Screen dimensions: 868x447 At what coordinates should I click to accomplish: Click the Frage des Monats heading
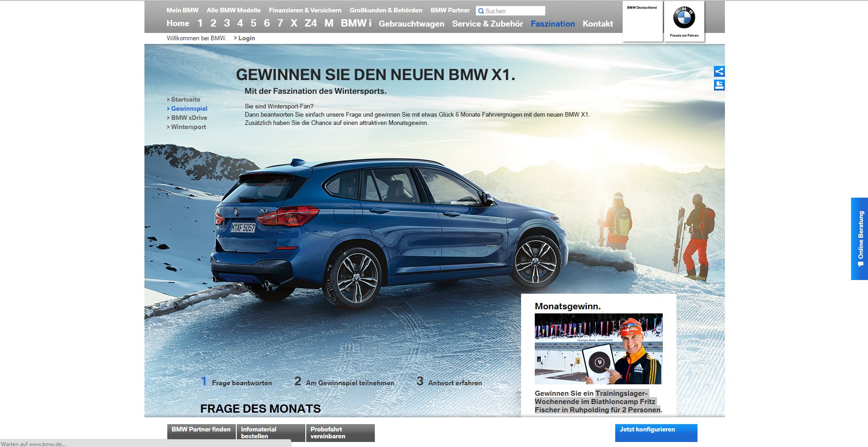point(260,409)
